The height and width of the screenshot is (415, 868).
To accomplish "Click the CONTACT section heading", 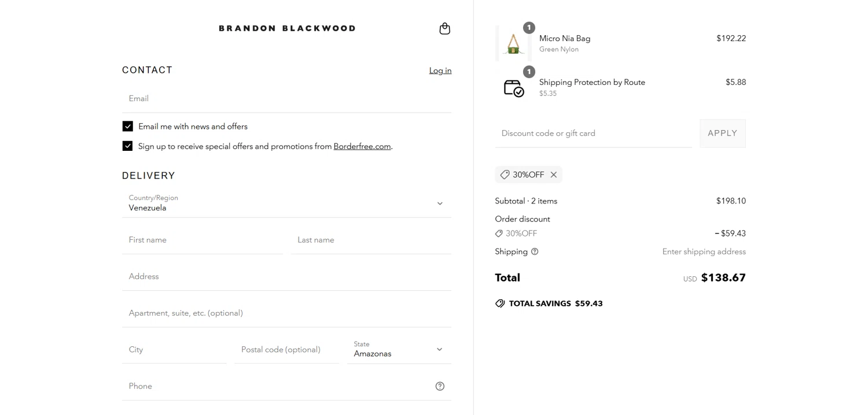I will point(147,70).
